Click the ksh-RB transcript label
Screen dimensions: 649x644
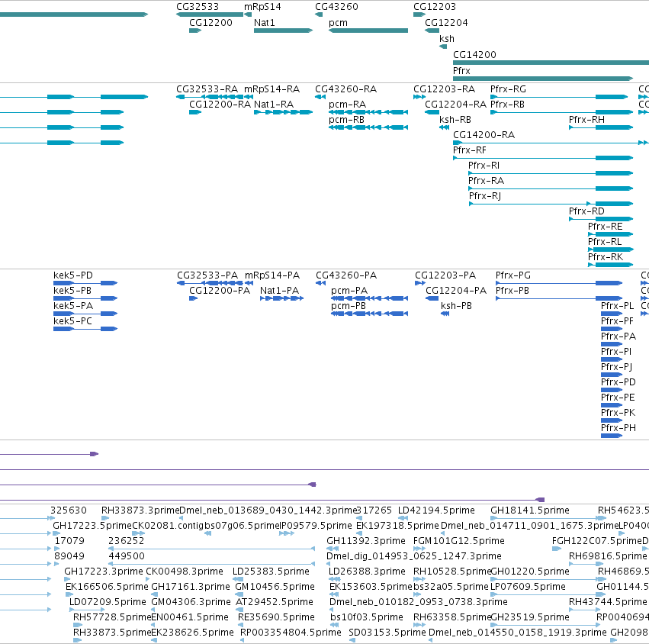tap(455, 120)
